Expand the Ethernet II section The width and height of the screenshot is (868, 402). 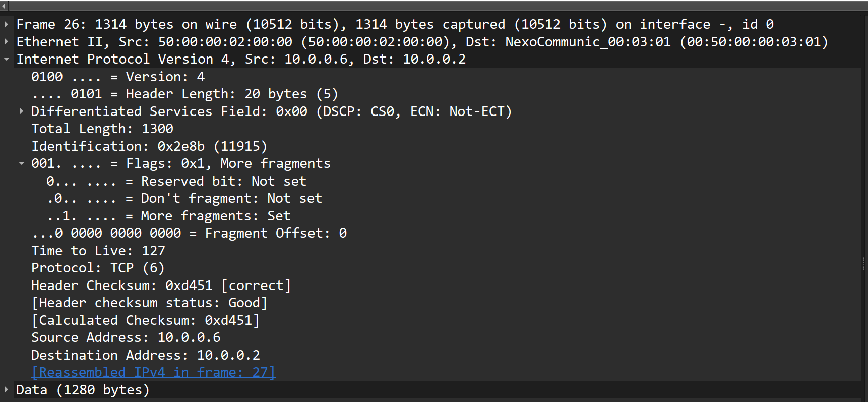(6, 41)
